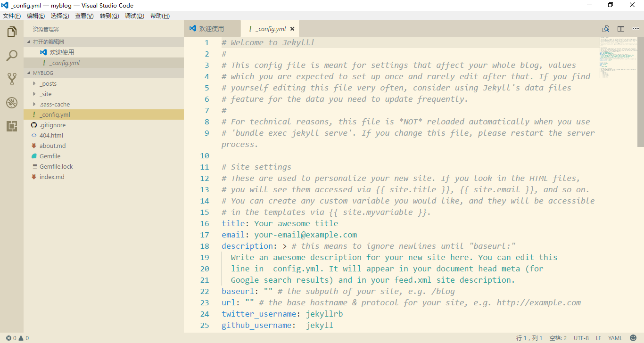
Task: Open the 查看(V) menu
Action: click(x=84, y=16)
